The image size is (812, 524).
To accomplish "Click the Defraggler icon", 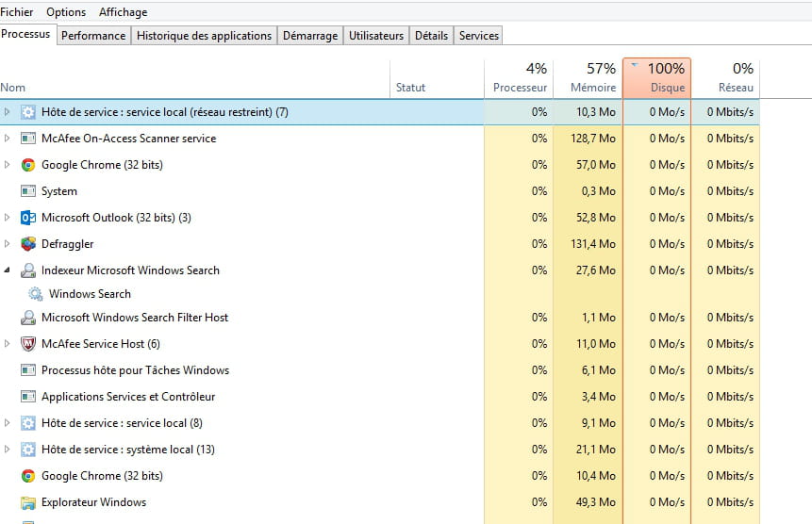I will (28, 244).
